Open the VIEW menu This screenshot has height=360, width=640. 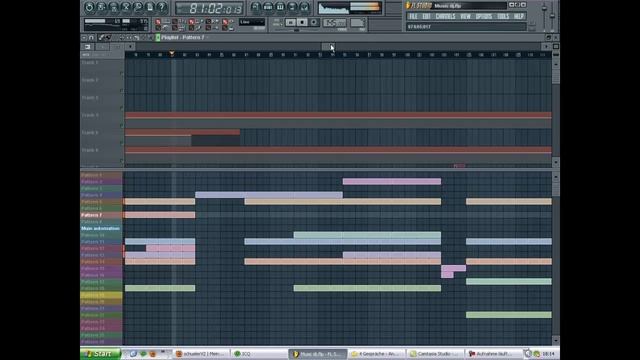[465, 16]
